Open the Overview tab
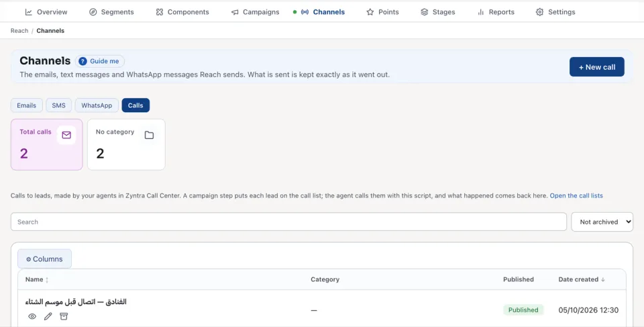Viewport: 644px width, 327px height. pyautogui.click(x=46, y=12)
